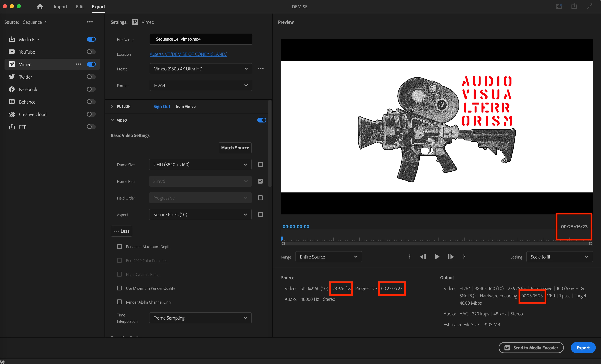Set the Out point marker icon
Screen dimensions: 601x364
(x=464, y=257)
